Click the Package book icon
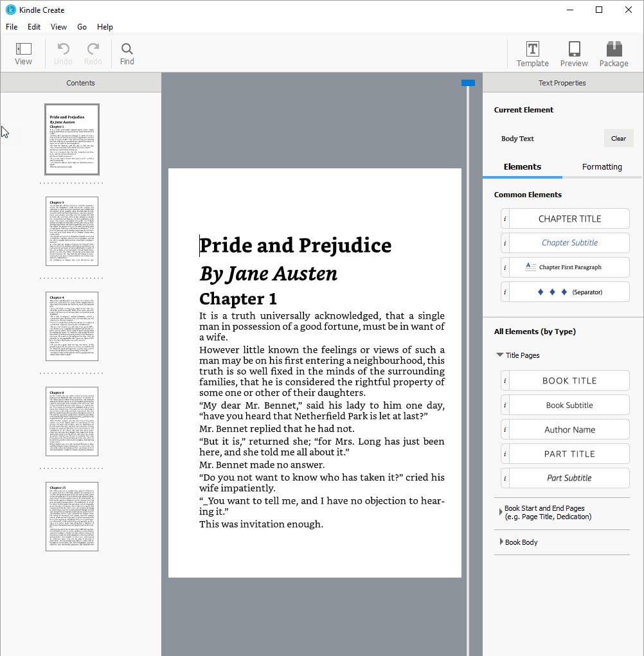The height and width of the screenshot is (656, 644). 614,49
